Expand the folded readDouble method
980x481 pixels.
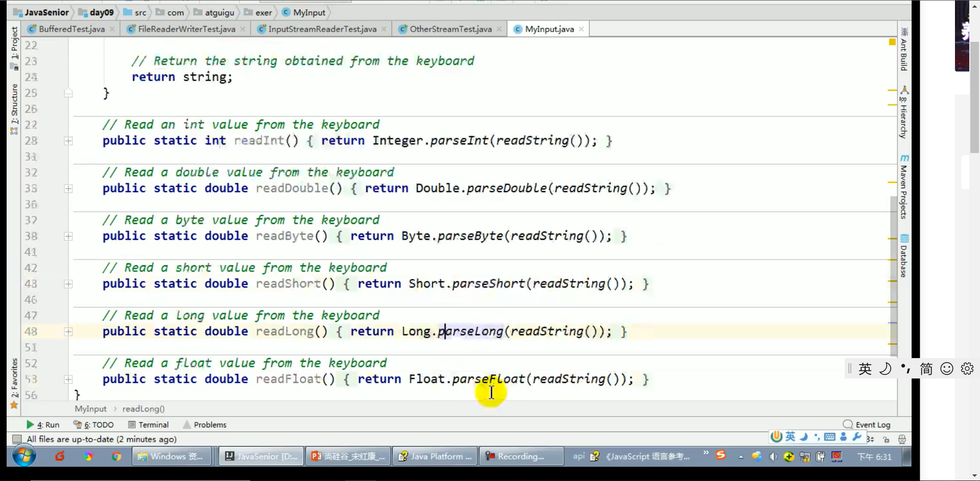point(68,189)
